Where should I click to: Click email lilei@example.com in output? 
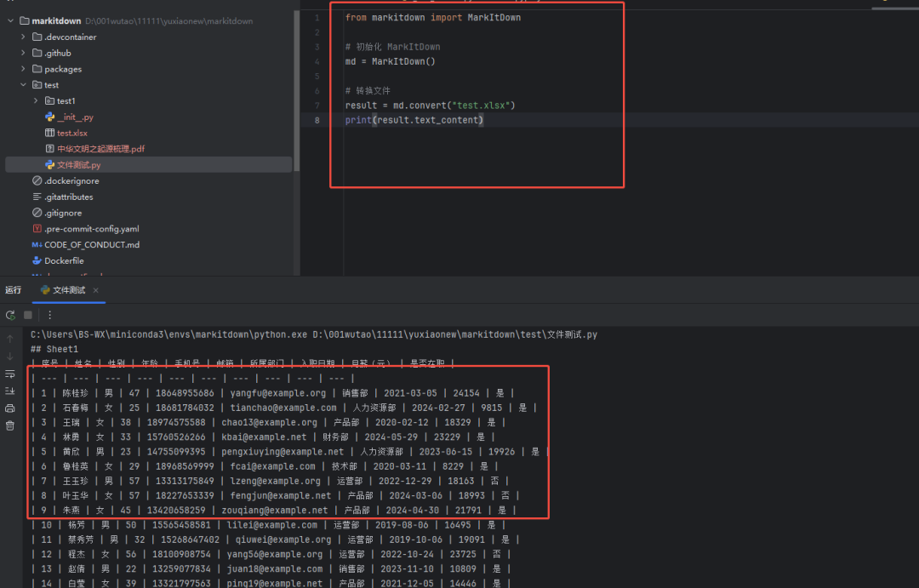[x=272, y=525]
